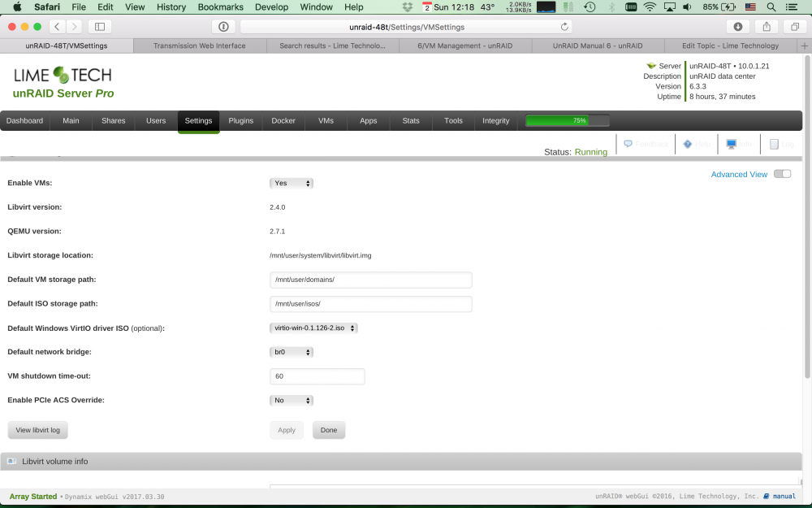Image resolution: width=812 pixels, height=508 pixels.
Task: Open the Bluetooth menu bar icon
Action: (611, 7)
